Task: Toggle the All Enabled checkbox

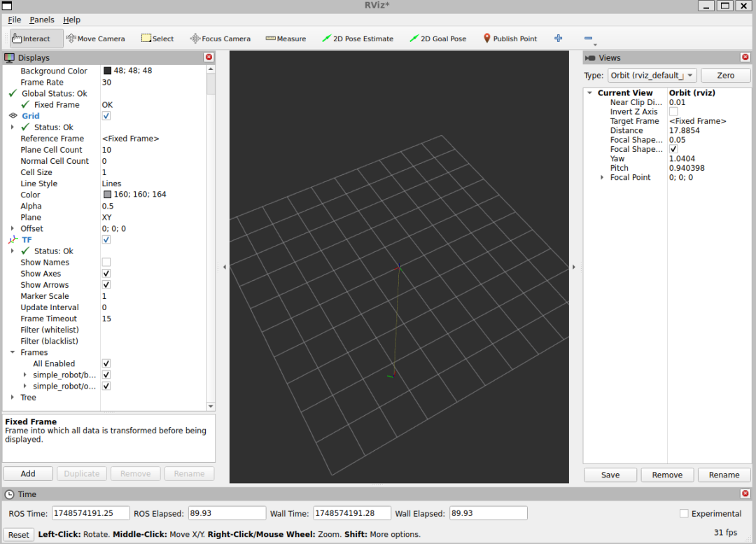Action: click(106, 363)
